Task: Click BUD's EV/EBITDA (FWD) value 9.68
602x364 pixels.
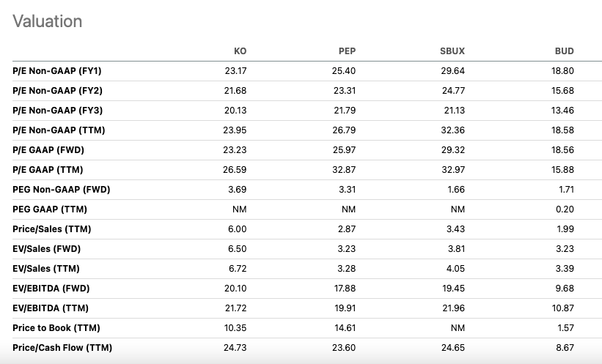Action: 565,289
